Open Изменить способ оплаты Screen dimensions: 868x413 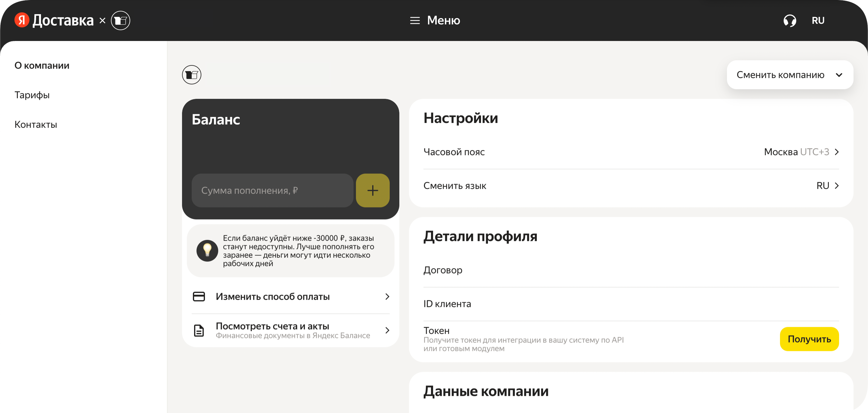click(291, 297)
